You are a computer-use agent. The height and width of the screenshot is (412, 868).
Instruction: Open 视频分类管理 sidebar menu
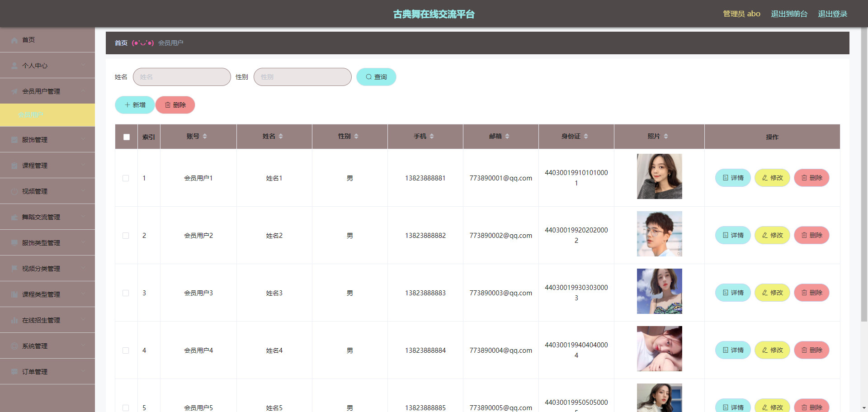(47, 269)
